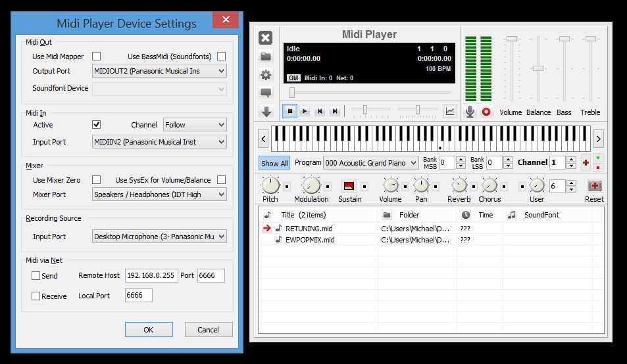Image resolution: width=627 pixels, height=364 pixels.
Task: Click the Reset controllers icon
Action: [595, 186]
